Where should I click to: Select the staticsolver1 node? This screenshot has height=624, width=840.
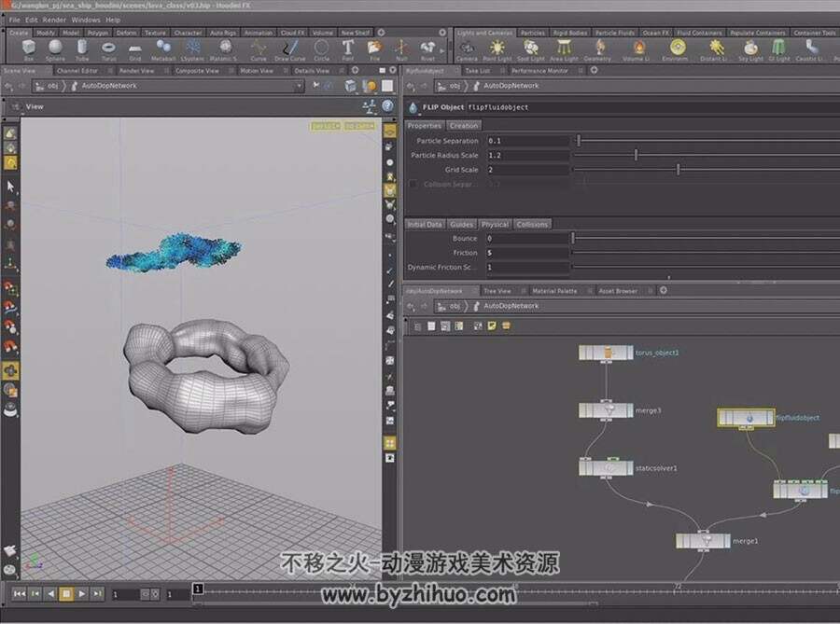(606, 467)
